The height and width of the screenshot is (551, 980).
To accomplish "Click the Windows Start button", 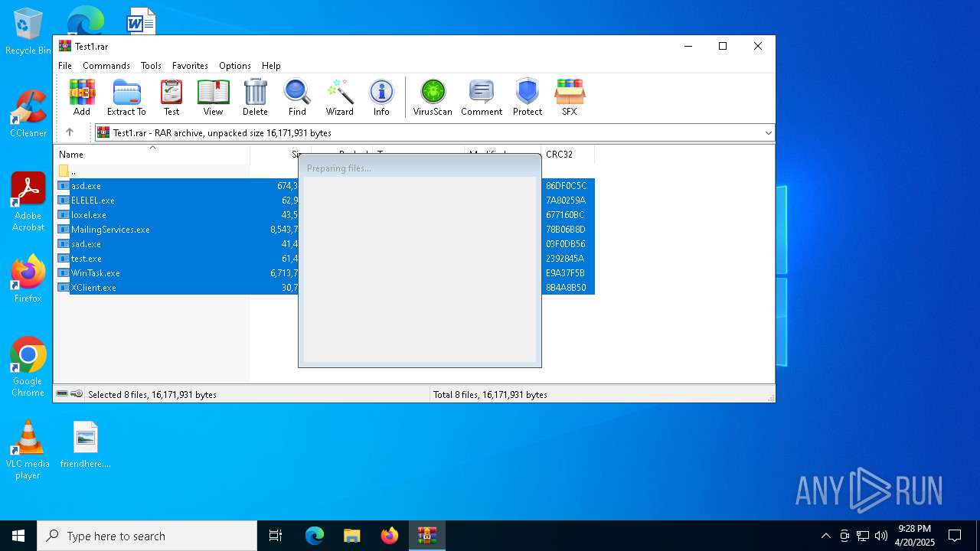I will (x=18, y=536).
